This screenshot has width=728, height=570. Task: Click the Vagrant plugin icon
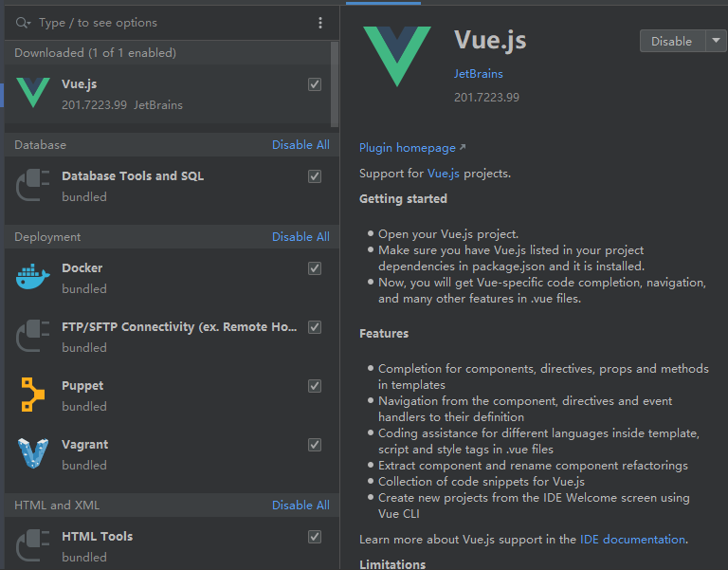[33, 454]
